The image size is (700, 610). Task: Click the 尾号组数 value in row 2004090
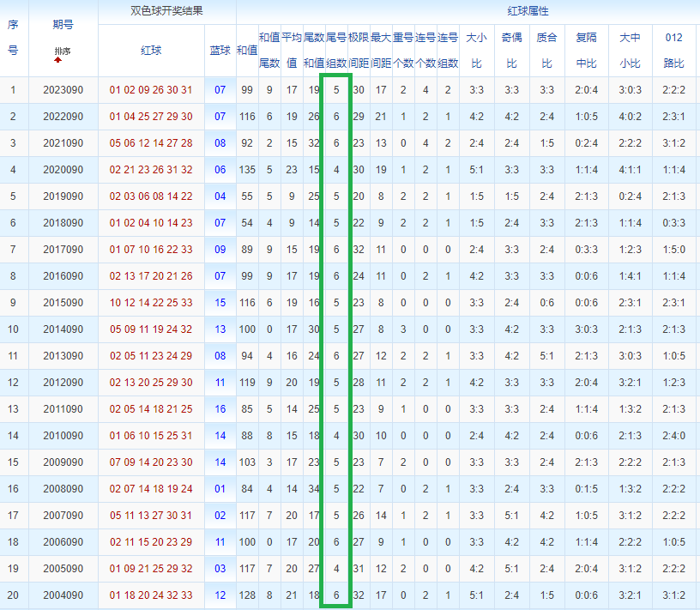(x=336, y=595)
